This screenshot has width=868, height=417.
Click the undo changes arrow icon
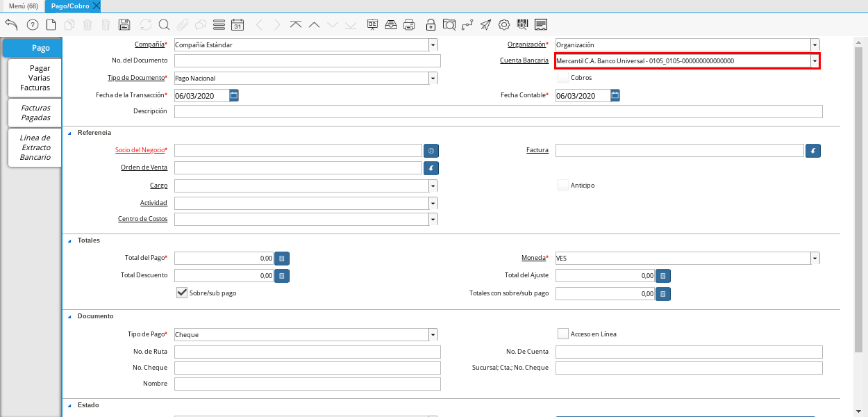click(11, 25)
